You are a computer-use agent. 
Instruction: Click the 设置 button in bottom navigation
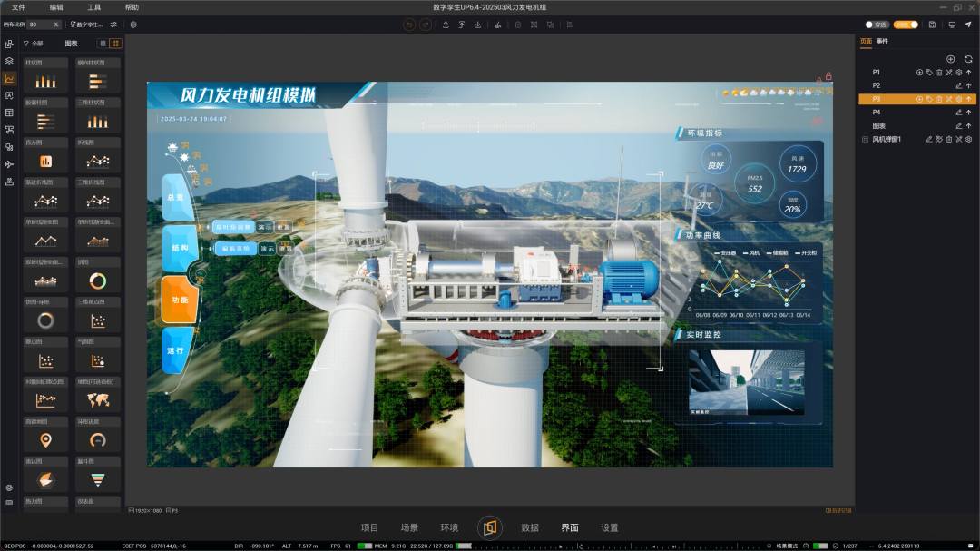(608, 527)
